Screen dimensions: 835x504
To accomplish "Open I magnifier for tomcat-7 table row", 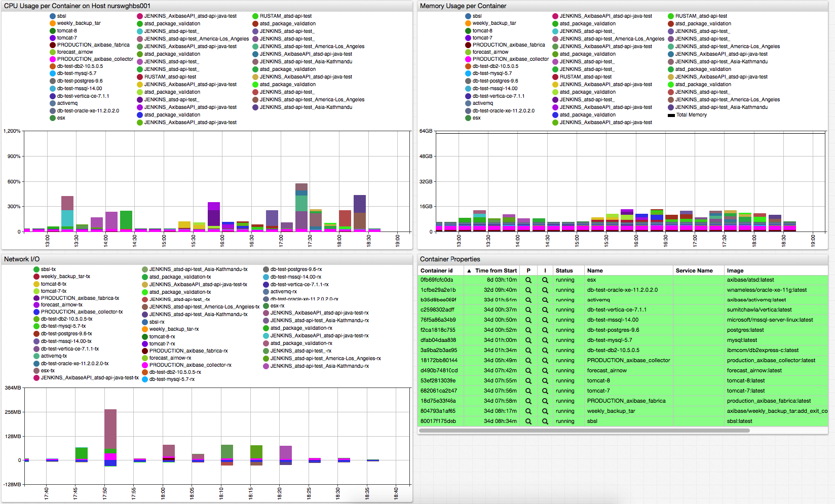I will [x=545, y=391].
